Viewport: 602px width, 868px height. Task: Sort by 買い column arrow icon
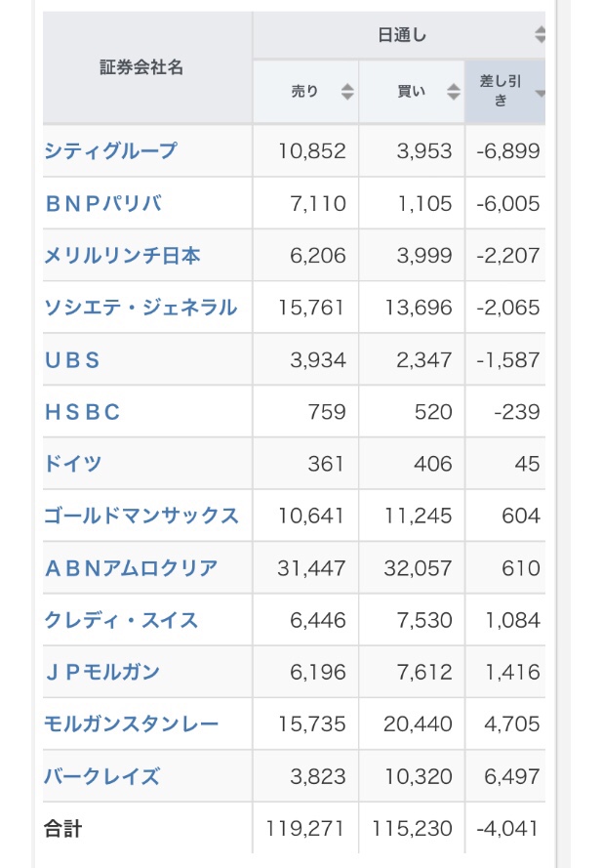tap(453, 92)
